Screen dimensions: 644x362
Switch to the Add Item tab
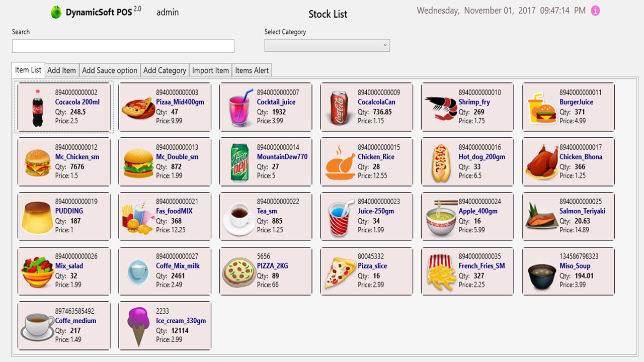(61, 70)
